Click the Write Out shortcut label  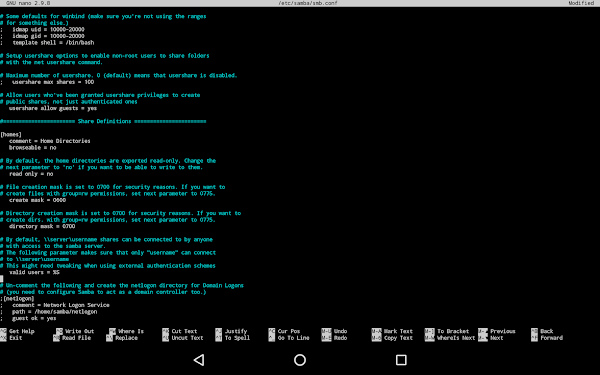click(79, 331)
